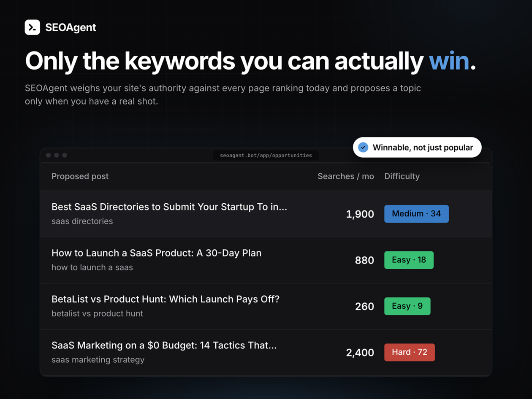532x399 pixels.
Task: Click the 'Easy · 9' difficulty badge
Action: coord(407,306)
